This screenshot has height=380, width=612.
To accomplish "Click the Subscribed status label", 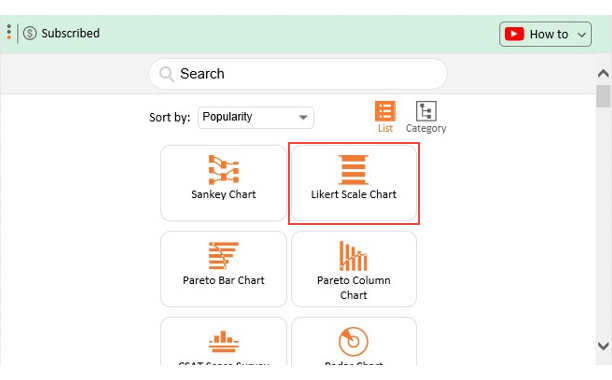I will (70, 33).
